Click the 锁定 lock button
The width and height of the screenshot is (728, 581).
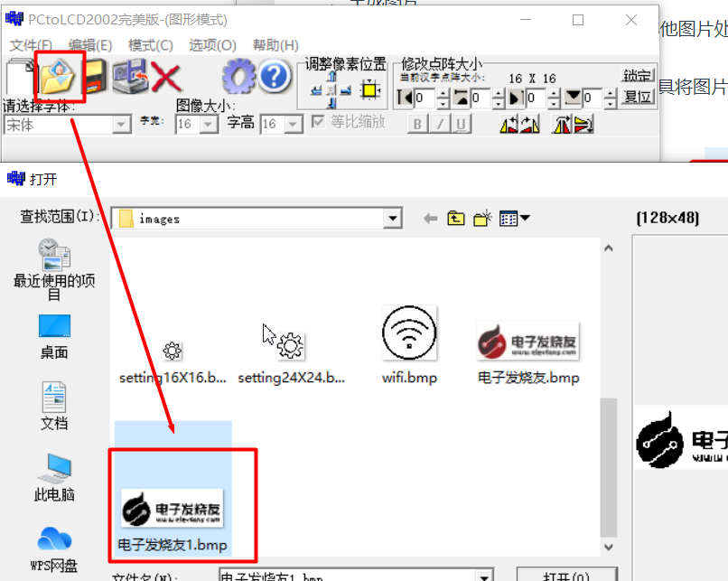pyautogui.click(x=638, y=75)
